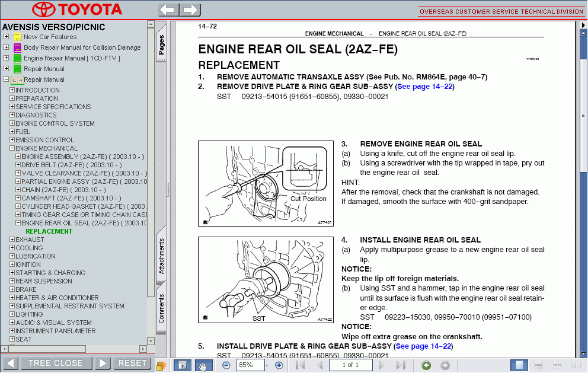The height and width of the screenshot is (373, 588).
Task: Select the Hand tool
Action: [203, 365]
